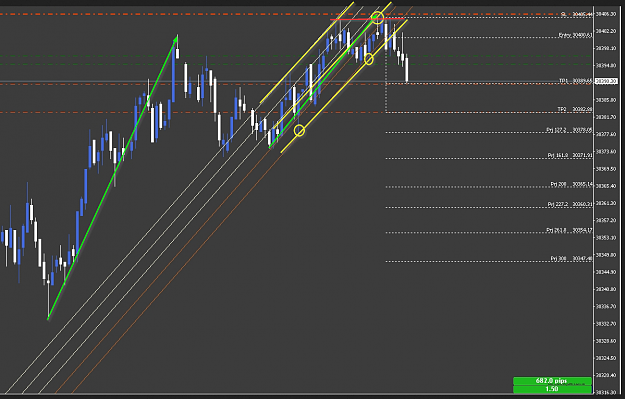The width and height of the screenshot is (625, 399).
Task: Select the yellow circle marker at channel top
Action: point(377,18)
